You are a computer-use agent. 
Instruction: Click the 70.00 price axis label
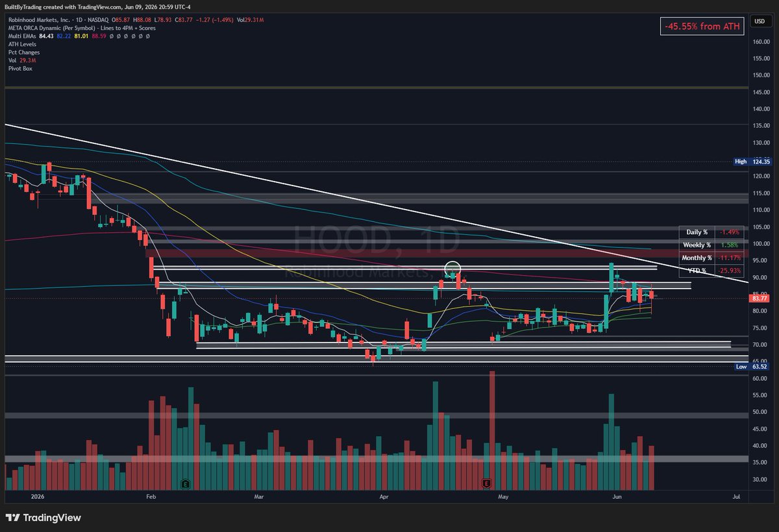[761, 345]
